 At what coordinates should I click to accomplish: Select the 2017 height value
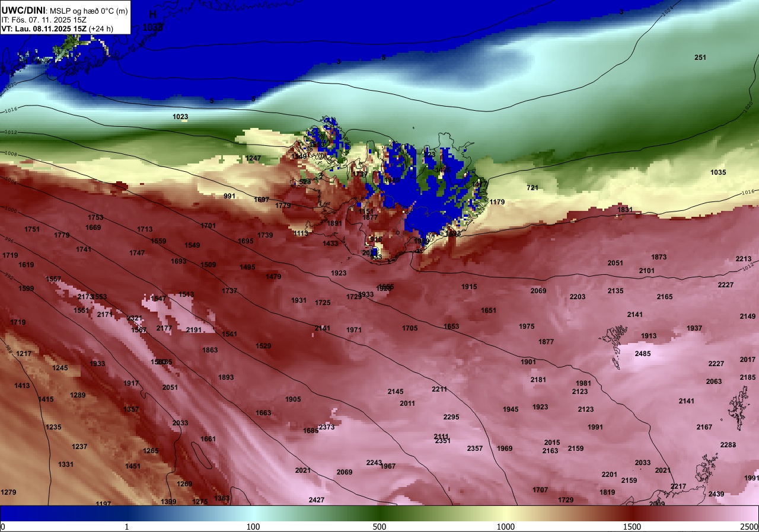(748, 360)
